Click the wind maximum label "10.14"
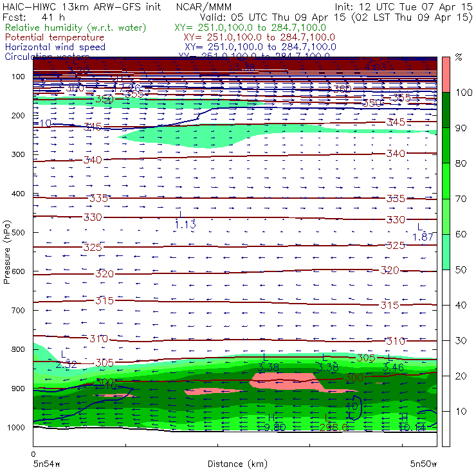Screen dimensions: 476x476 (412, 427)
